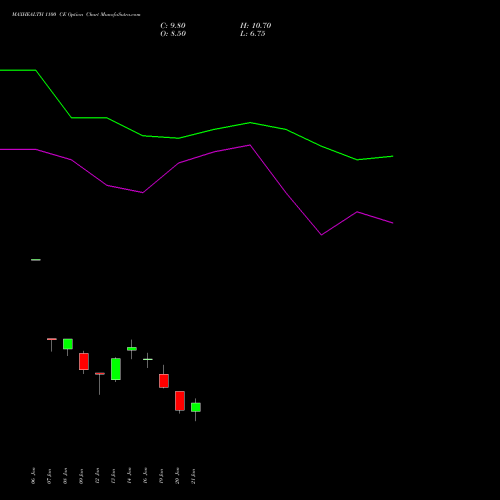Select the green candlestick above 08 Jan
500x500 pixels.
[68, 344]
